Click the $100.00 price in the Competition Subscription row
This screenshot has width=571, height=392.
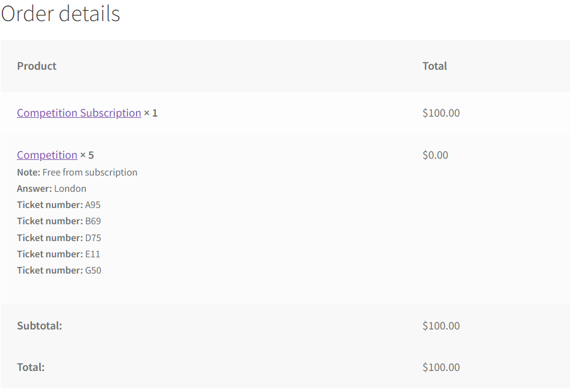[441, 113]
